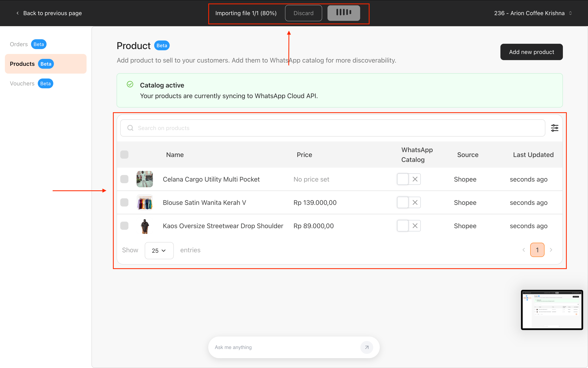Toggle WhatsApp Catalog for Blouse Satin

[x=409, y=202]
